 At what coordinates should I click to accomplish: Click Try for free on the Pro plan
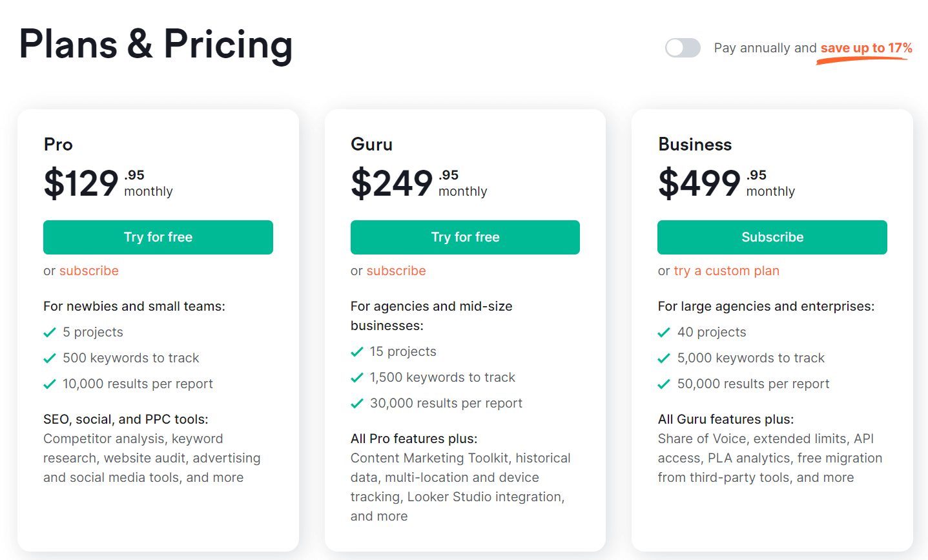pos(158,237)
